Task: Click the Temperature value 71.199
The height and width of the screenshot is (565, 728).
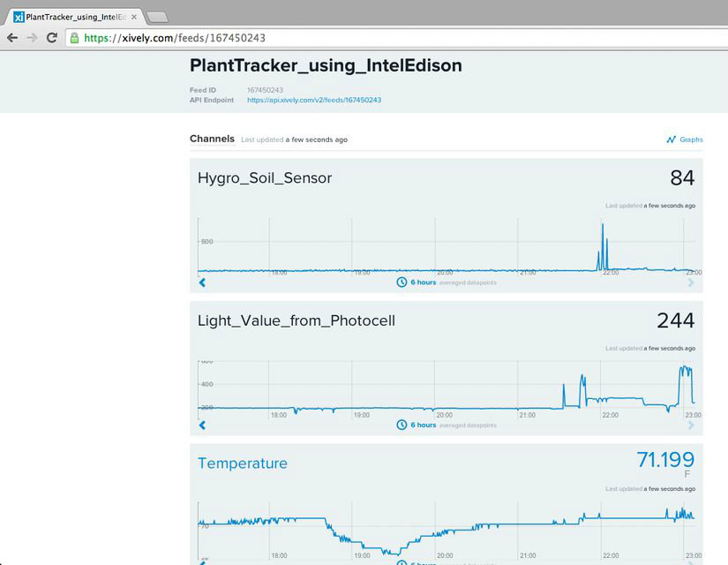Action: (665, 460)
